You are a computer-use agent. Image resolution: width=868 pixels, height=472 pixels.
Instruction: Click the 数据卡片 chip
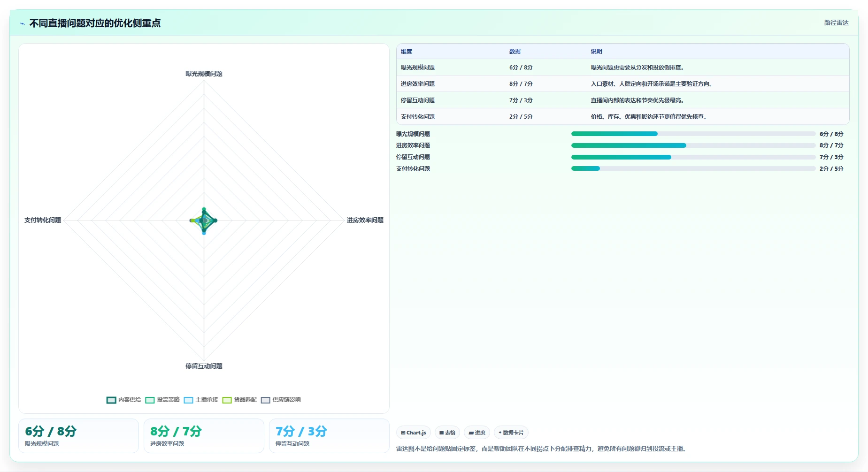pos(511,433)
